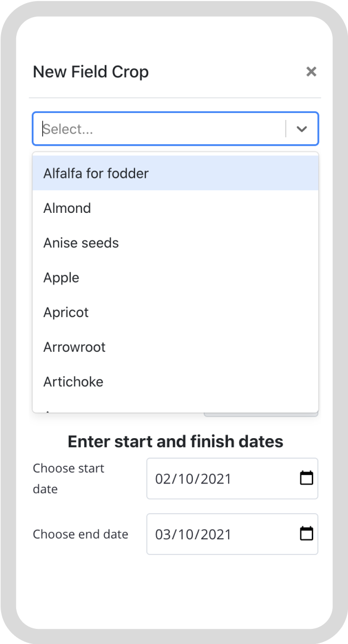This screenshot has width=348, height=644.
Task: Select the Apple crop option
Action: (x=176, y=278)
